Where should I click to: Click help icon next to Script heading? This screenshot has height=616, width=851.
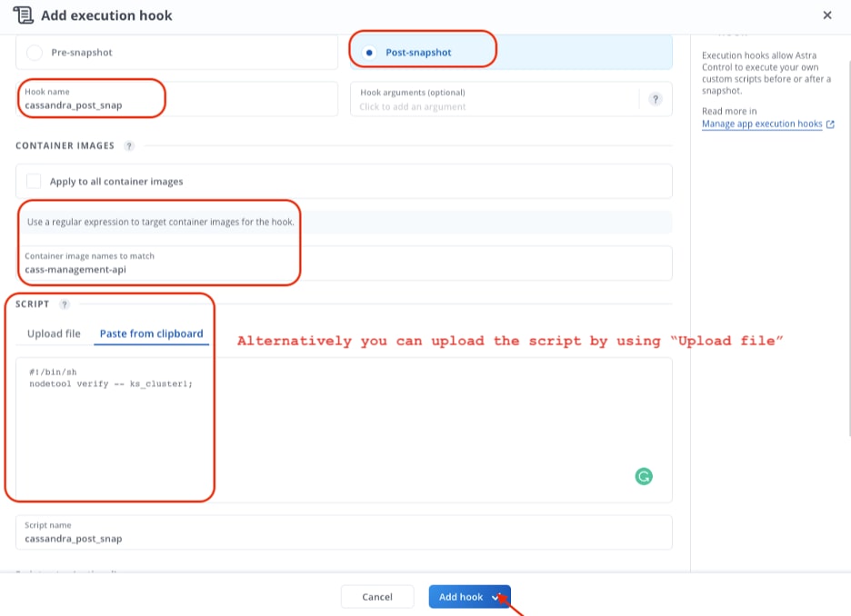pos(65,305)
